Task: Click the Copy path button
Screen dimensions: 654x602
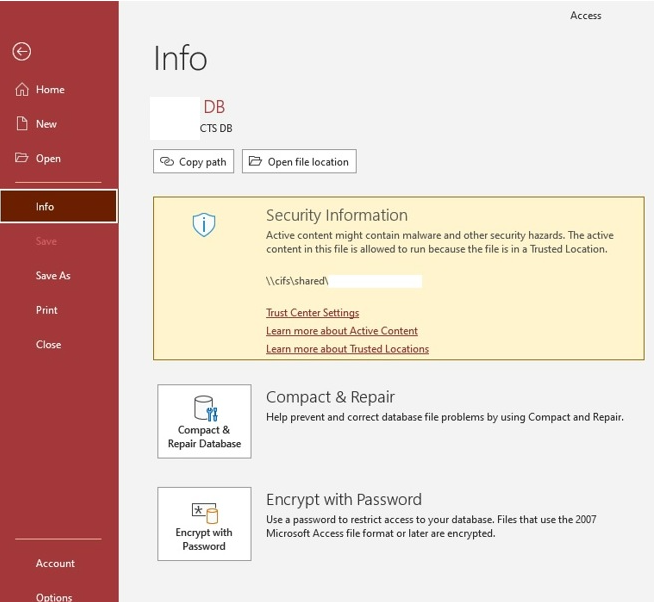Action: (x=194, y=161)
